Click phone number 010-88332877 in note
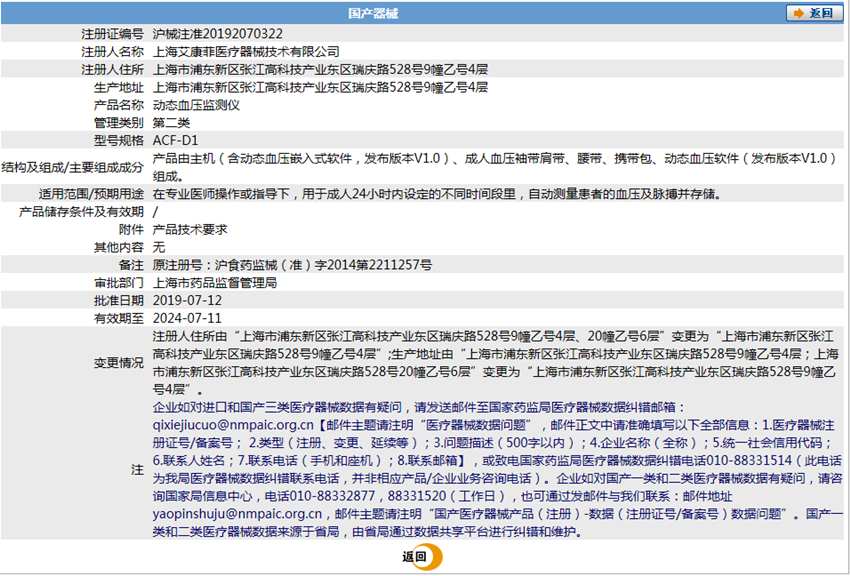The width and height of the screenshot is (850, 576). point(332,496)
